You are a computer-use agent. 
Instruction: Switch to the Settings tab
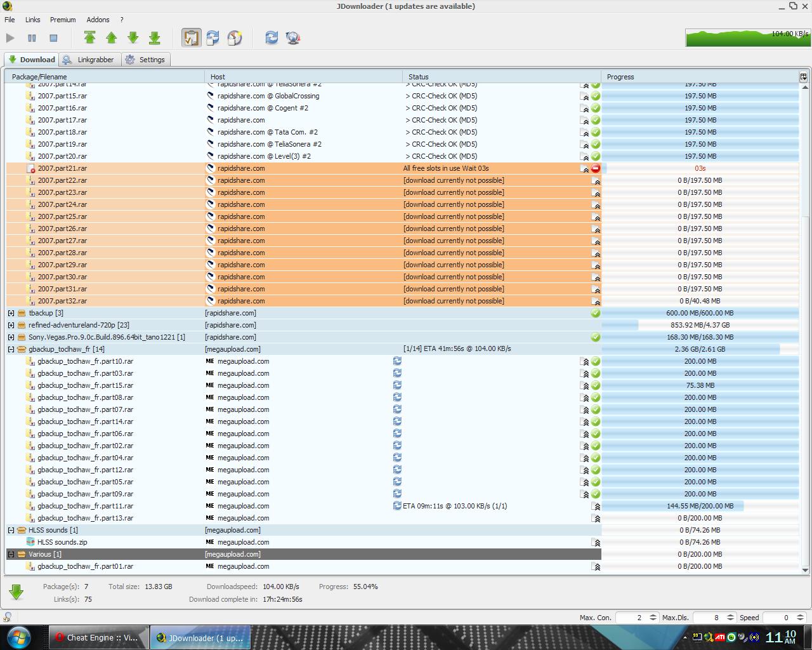(145, 60)
